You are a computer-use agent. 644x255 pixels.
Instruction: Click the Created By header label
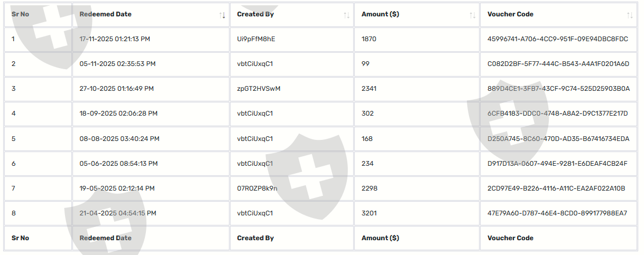pos(255,14)
